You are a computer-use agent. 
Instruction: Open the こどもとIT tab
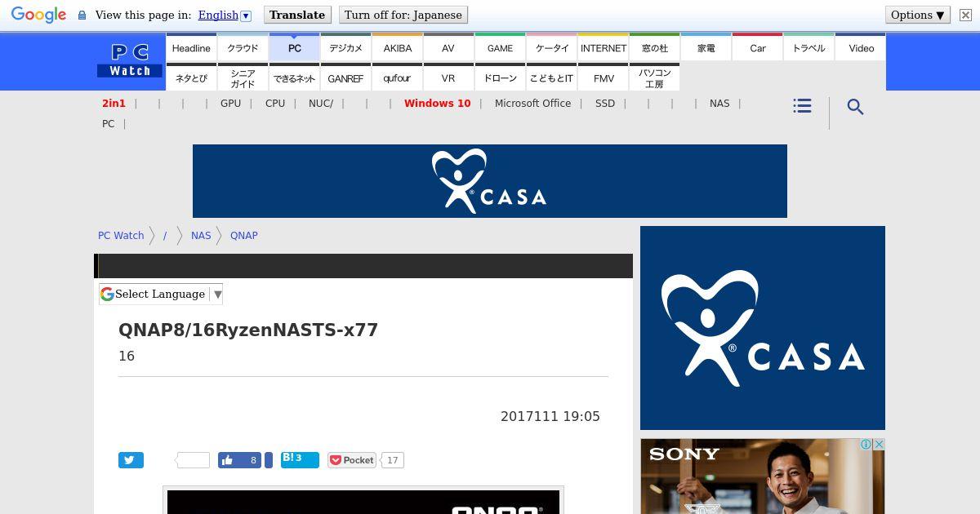(x=551, y=78)
